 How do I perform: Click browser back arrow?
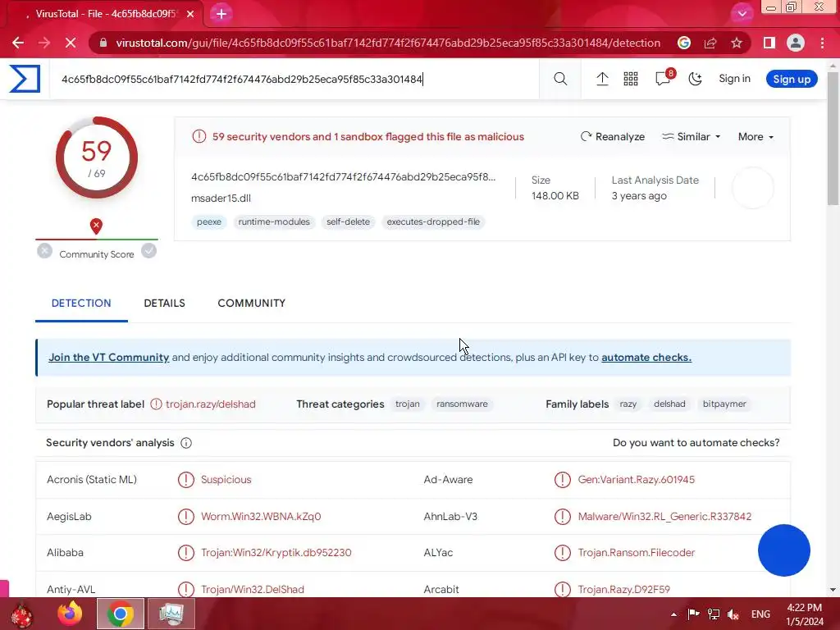[18, 43]
